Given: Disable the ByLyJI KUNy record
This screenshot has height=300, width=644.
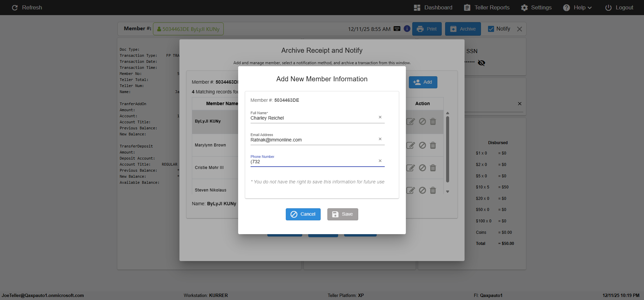Looking at the screenshot, I should point(423,121).
